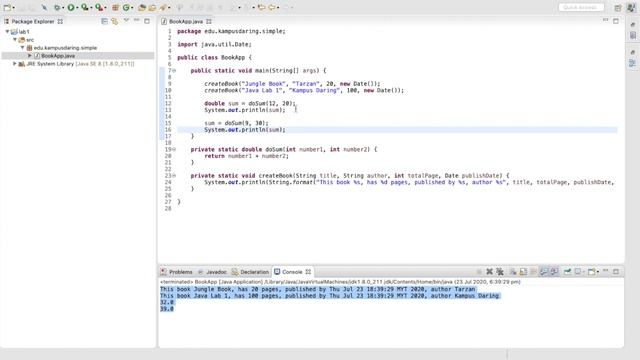Open the New wizard dropdown arrow
The width and height of the screenshot is (640, 360).
coord(13,7)
